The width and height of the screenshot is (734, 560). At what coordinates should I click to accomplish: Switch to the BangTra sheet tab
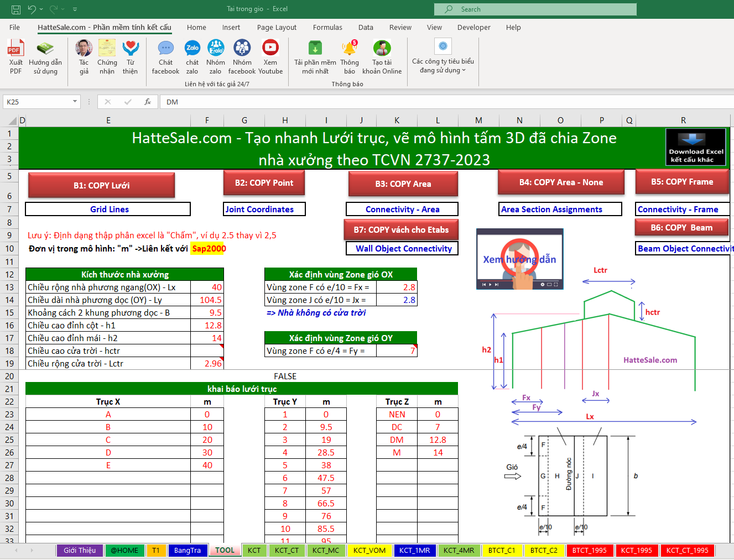188,550
